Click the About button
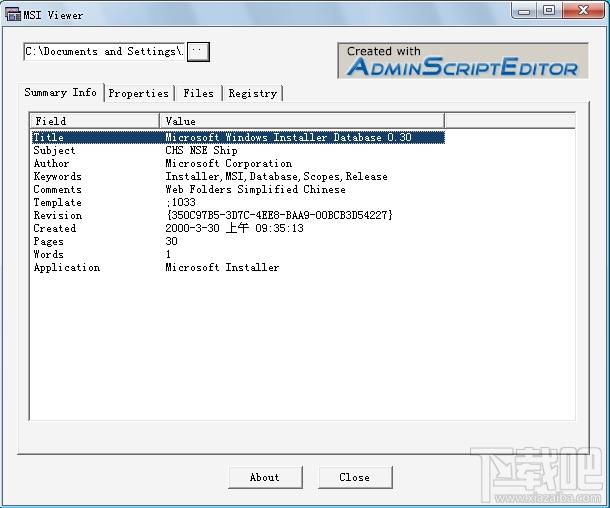 [265, 477]
